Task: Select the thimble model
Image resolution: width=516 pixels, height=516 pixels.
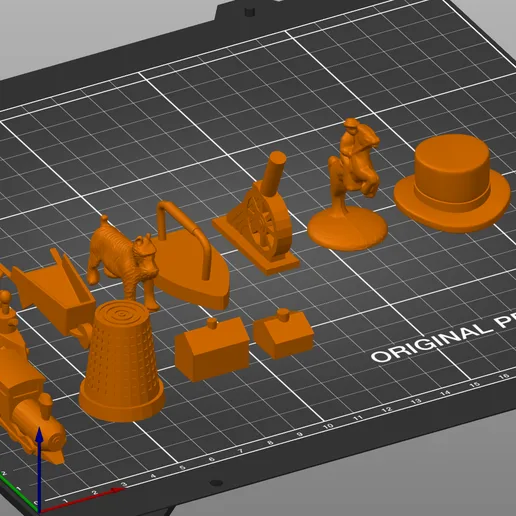Action: [x=122, y=360]
